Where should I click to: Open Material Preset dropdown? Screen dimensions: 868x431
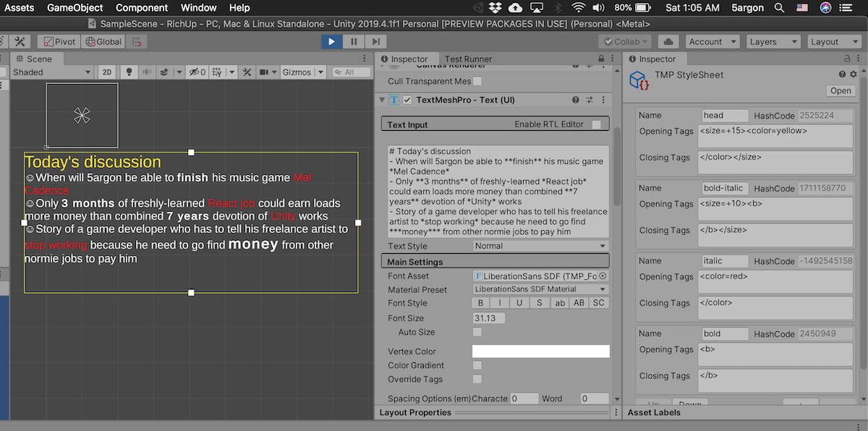click(540, 289)
